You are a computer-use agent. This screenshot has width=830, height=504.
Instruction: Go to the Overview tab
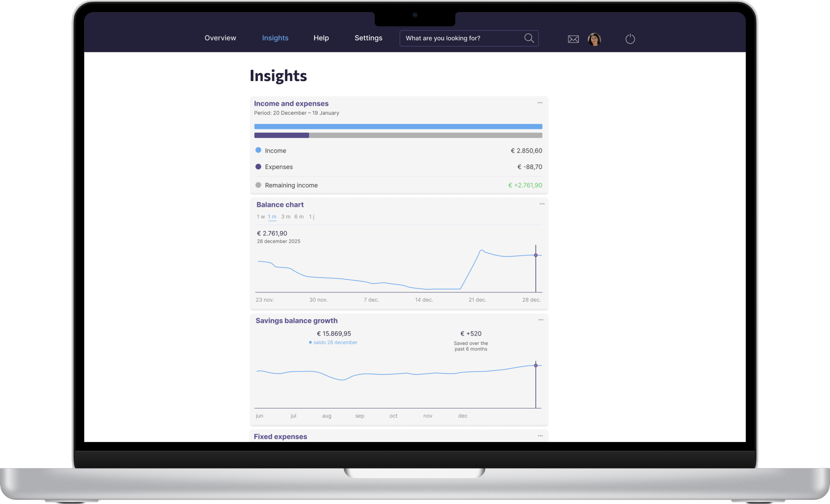coord(220,38)
